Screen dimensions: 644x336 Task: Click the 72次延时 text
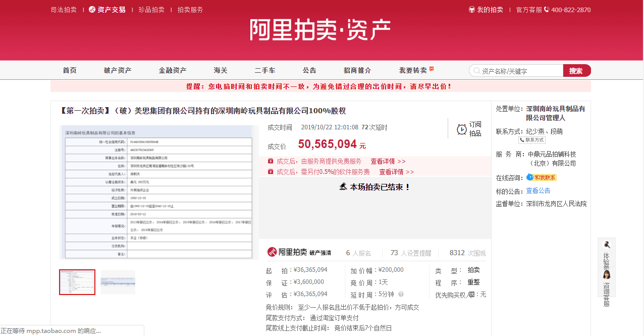(374, 127)
